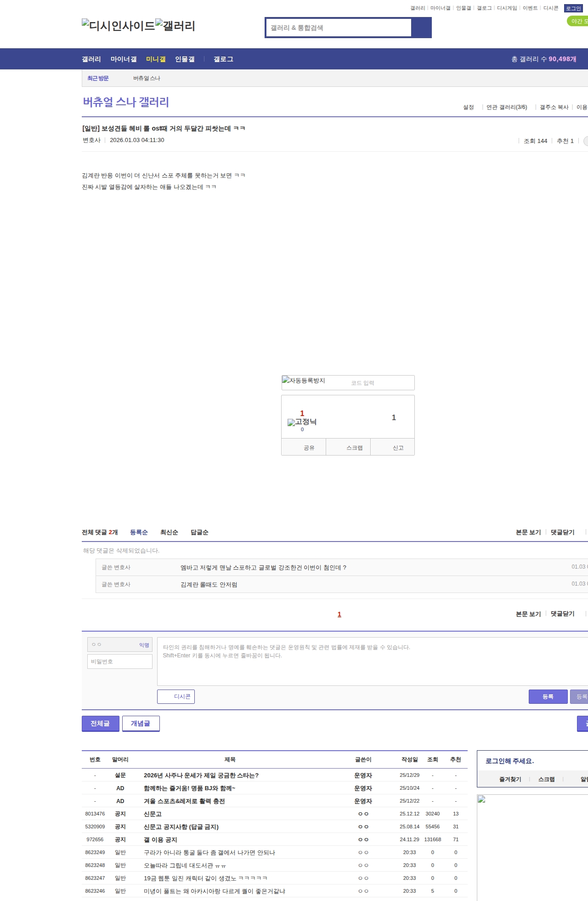The width and height of the screenshot is (588, 901).
Task: Open the 신문고 공지사항 post
Action: coord(181,827)
